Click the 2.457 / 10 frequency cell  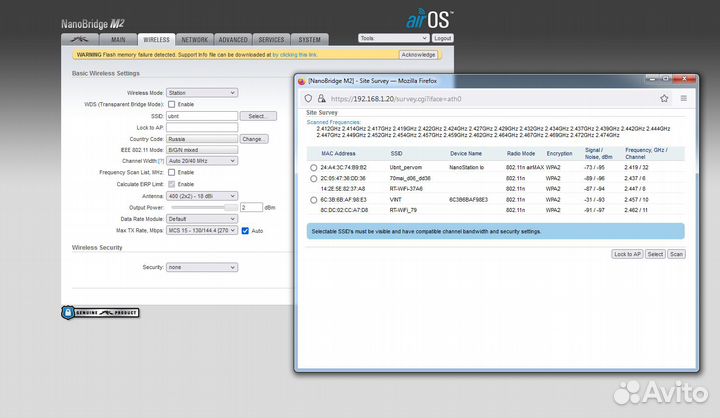pyautogui.click(x=636, y=200)
